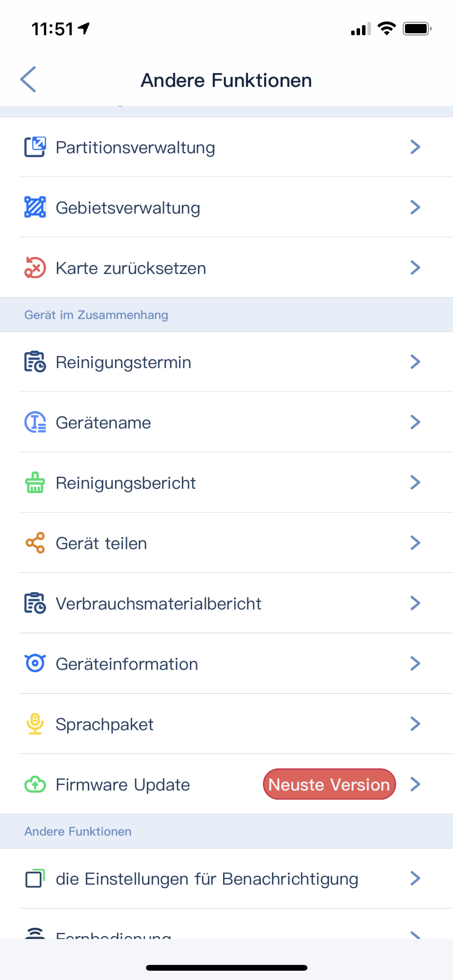Go back using the top-left arrow

click(28, 79)
